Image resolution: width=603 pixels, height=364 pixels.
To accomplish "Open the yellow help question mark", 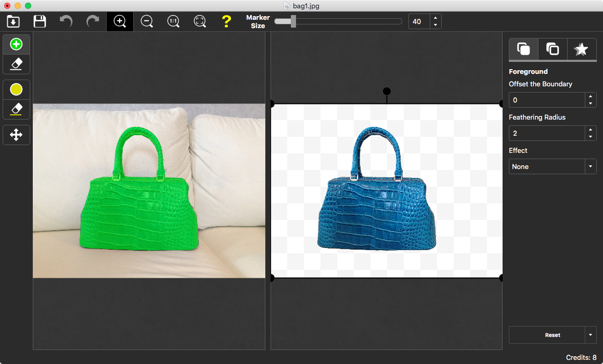I will 226,21.
